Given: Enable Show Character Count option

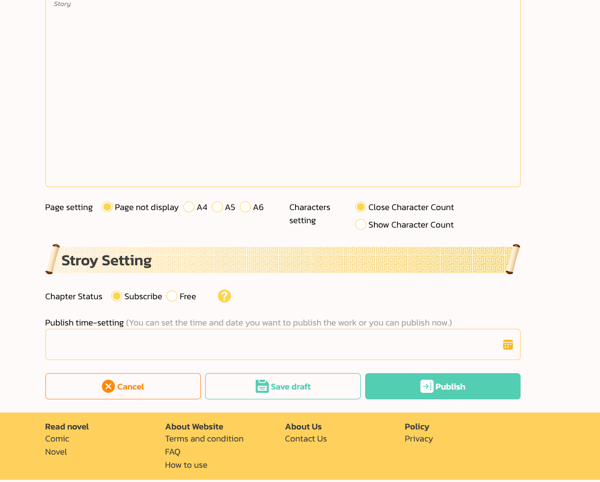Looking at the screenshot, I should pyautogui.click(x=360, y=225).
